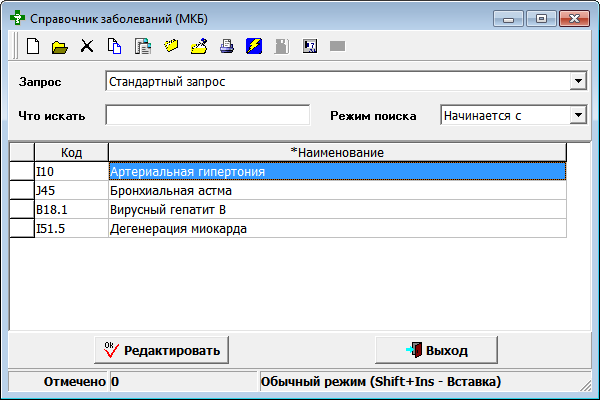Close the Справочник заболеваний window

point(574,19)
